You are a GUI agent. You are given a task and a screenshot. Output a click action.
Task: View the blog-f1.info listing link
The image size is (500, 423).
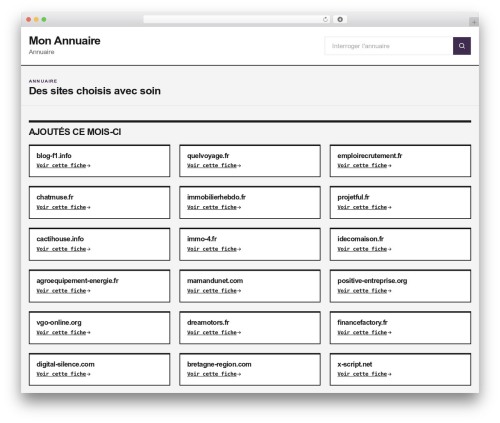point(54,156)
